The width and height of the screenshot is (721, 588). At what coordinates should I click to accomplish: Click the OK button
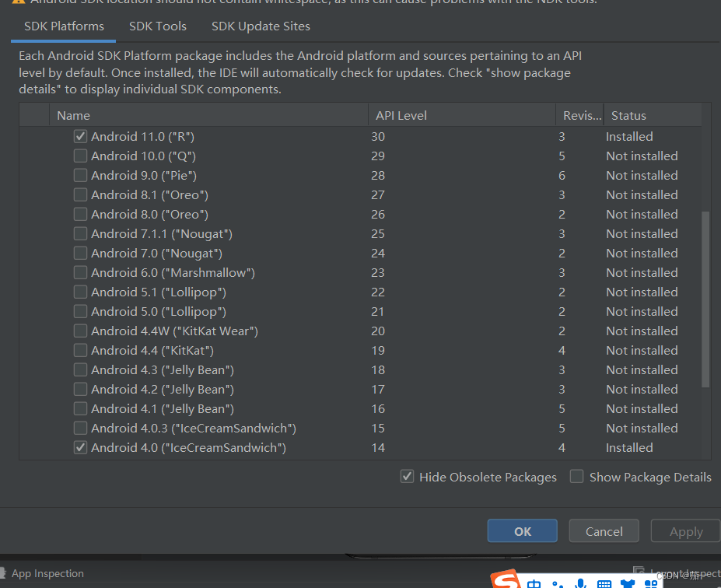coord(523,531)
